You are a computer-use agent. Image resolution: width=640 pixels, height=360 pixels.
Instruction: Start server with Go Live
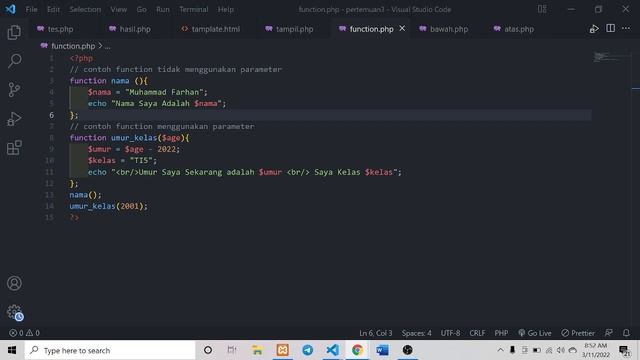pyautogui.click(x=535, y=333)
